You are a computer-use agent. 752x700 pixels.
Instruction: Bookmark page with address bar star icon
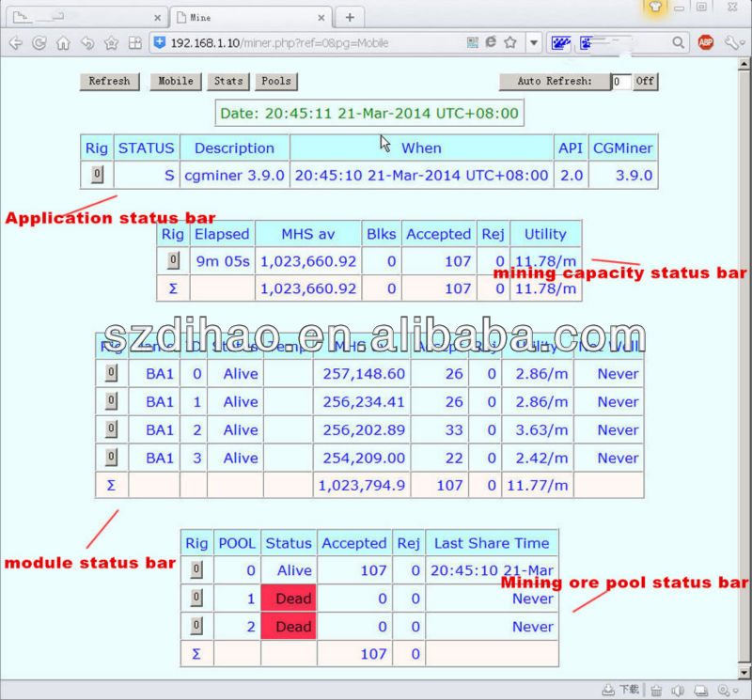click(x=510, y=42)
